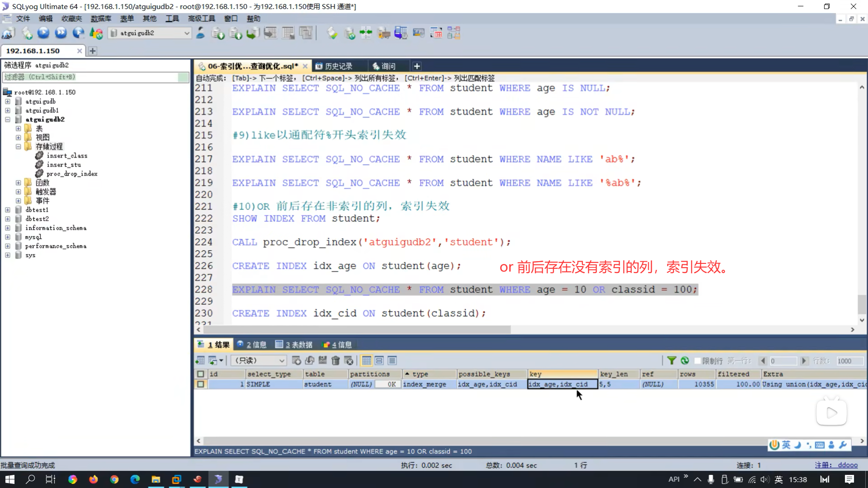Insert a new row in the result grid
Screen dimensions: 868x488
[x=297, y=361]
